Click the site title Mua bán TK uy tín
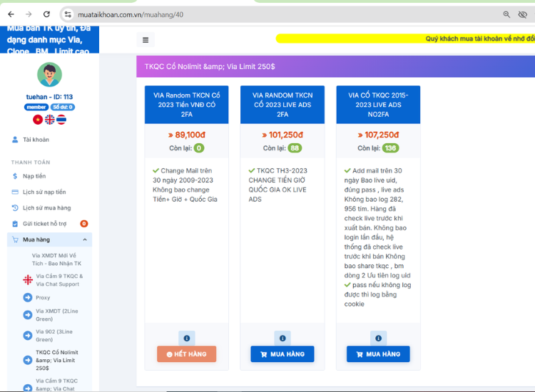The height and width of the screenshot is (392, 535). pos(49,39)
